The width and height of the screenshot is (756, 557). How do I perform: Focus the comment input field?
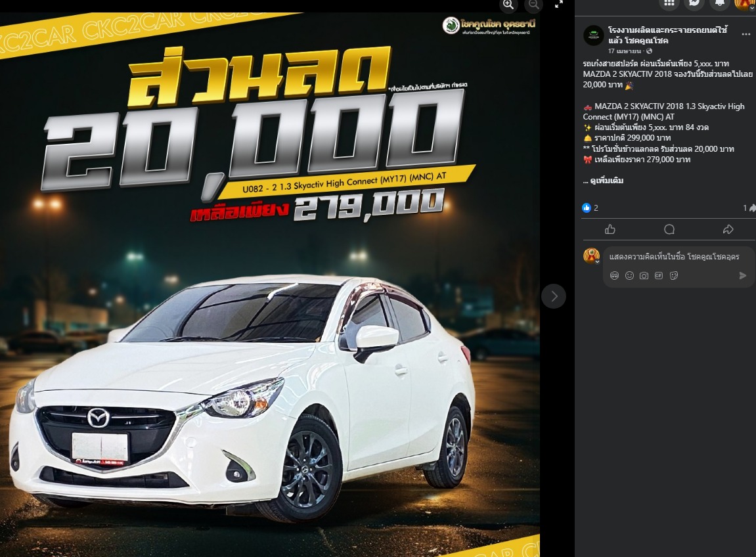pyautogui.click(x=673, y=257)
